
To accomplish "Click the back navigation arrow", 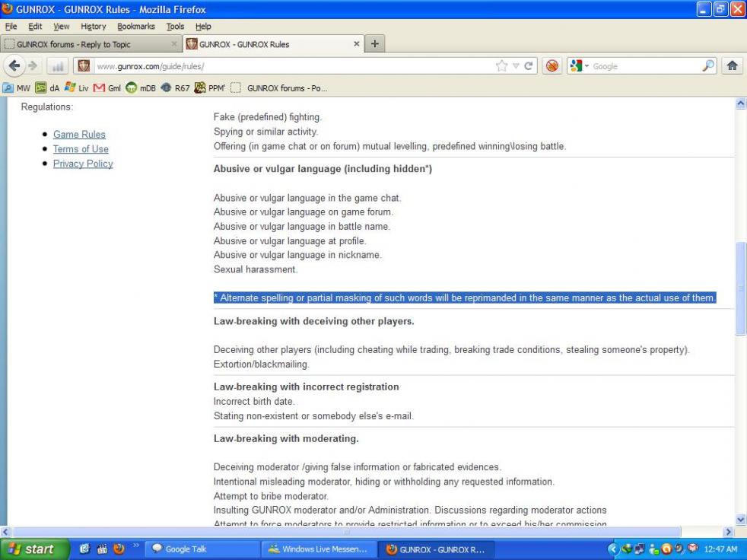I will 14,66.
